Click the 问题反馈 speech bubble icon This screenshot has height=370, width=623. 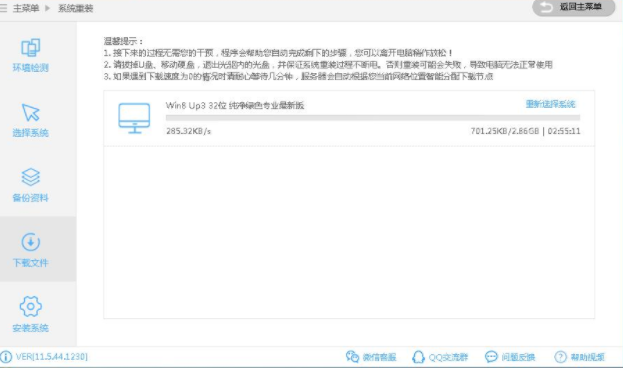coord(491,356)
